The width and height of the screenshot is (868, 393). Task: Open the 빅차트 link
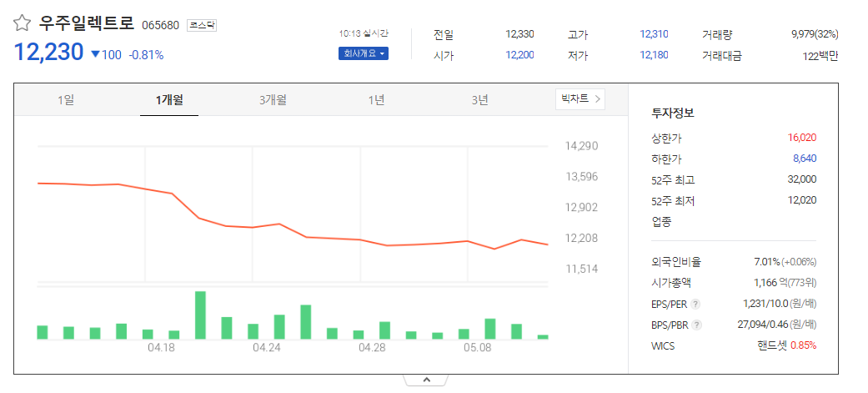click(580, 99)
